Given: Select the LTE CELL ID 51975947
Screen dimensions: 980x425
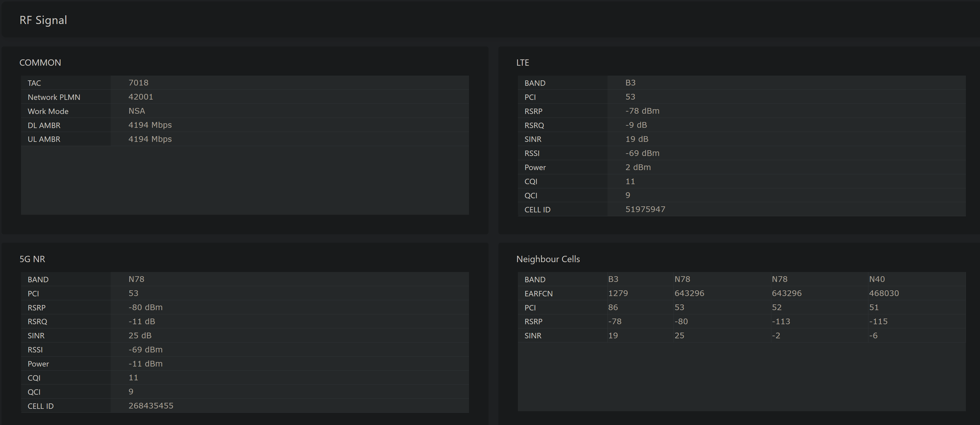Looking at the screenshot, I should tap(645, 209).
